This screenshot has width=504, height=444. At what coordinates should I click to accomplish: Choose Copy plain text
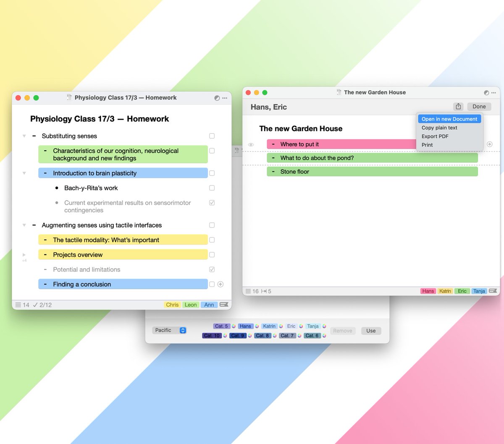coord(439,128)
